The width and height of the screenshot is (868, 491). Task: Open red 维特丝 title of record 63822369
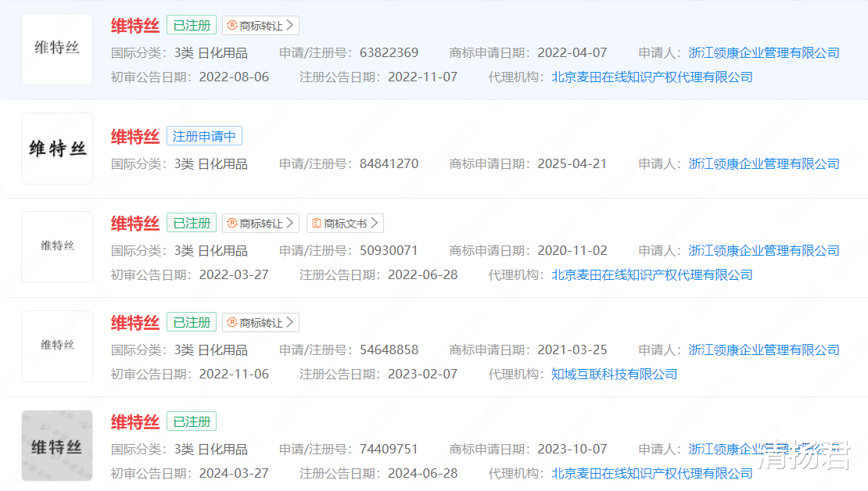135,26
